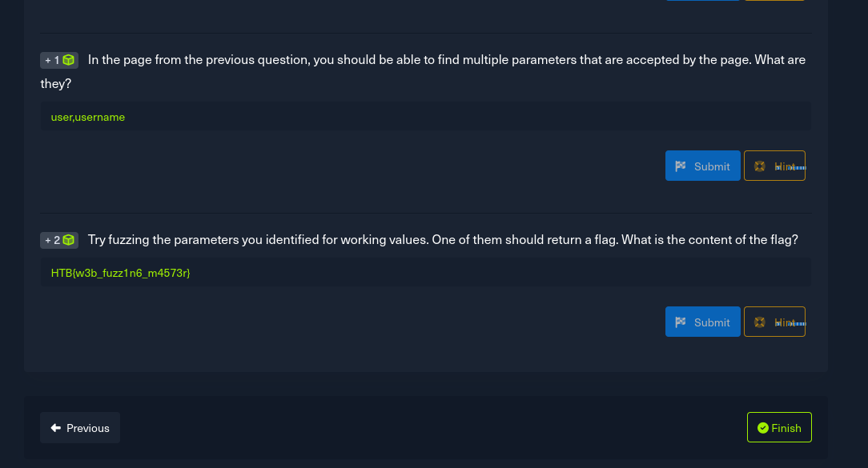This screenshot has width=868, height=468.
Task: Show the Hint for the flag fuzzing question
Action: 775,322
